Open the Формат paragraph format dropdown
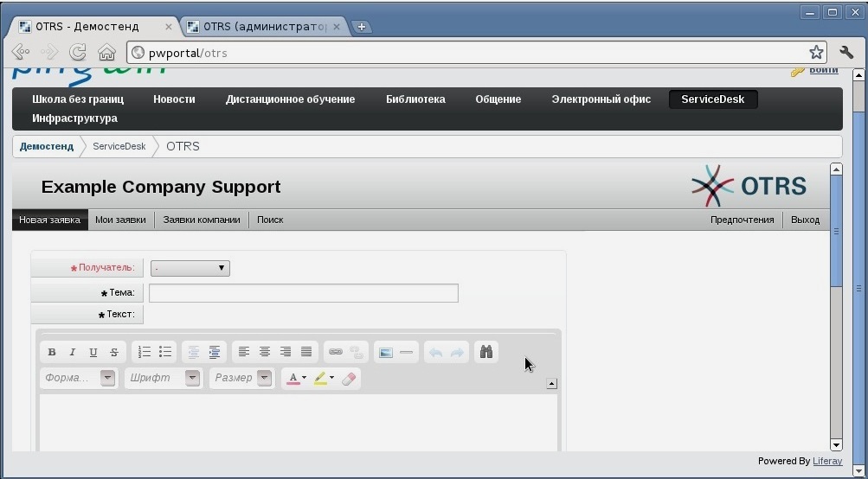 coord(79,379)
